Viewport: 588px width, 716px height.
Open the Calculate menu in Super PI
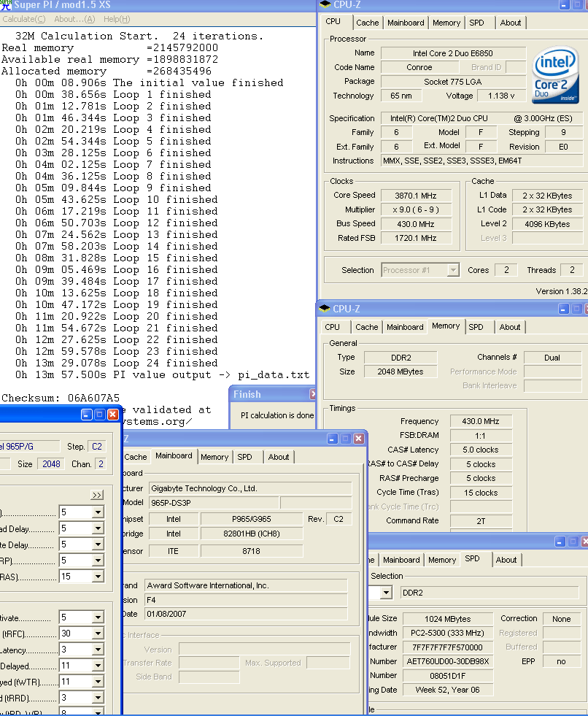point(23,19)
